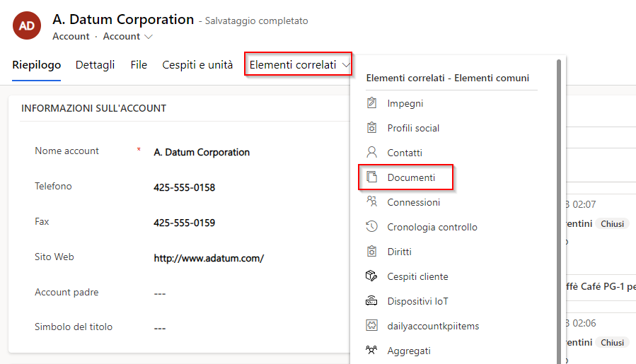Click the Aggregati group icon
This screenshot has height=364, width=636.
click(371, 351)
